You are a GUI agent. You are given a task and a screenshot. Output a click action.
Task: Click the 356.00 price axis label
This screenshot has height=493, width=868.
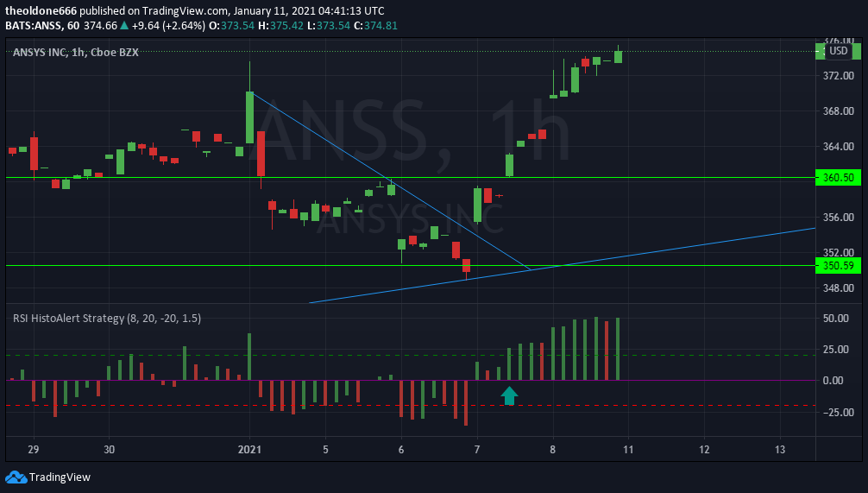[x=838, y=218]
